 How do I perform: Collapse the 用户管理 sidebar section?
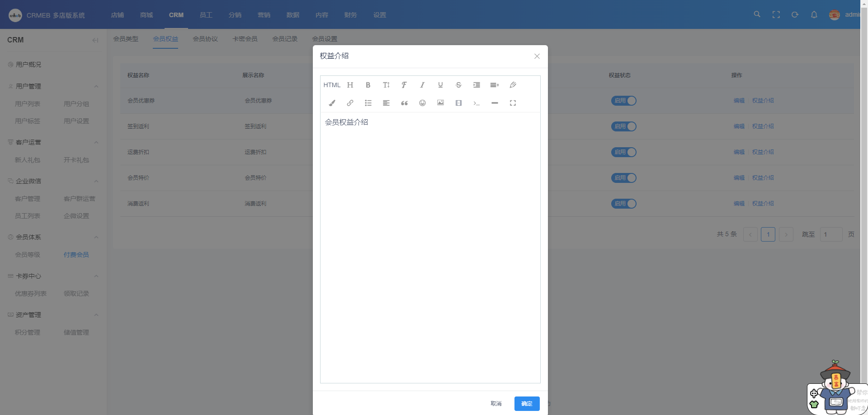click(96, 86)
